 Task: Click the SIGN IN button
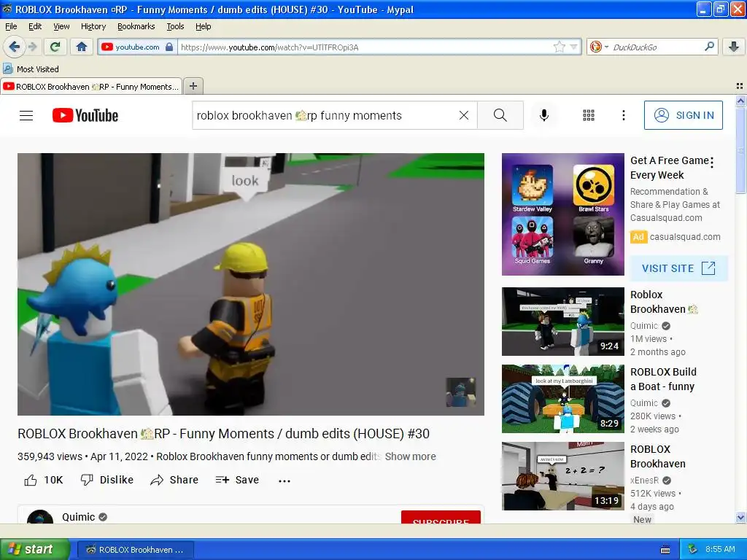click(x=683, y=115)
